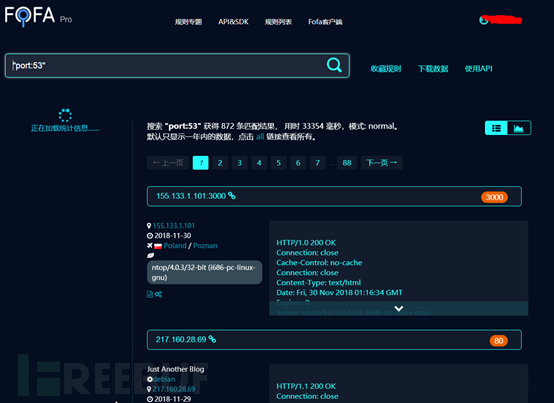Click the share icon under ntop tag

(x=158, y=294)
